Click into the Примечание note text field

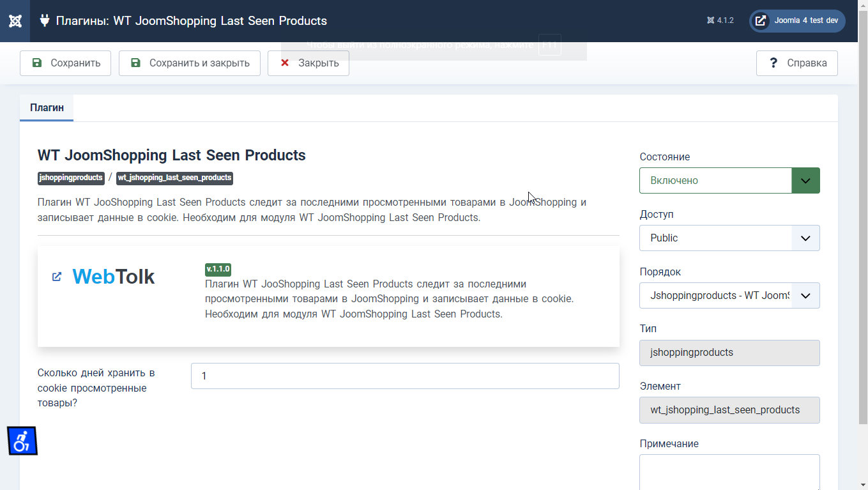click(x=729, y=471)
